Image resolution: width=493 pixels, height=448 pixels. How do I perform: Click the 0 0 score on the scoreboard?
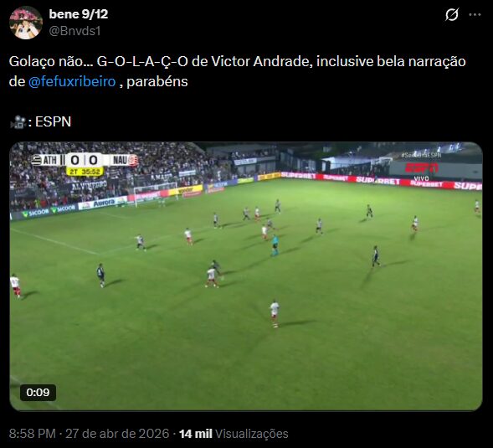(84, 160)
